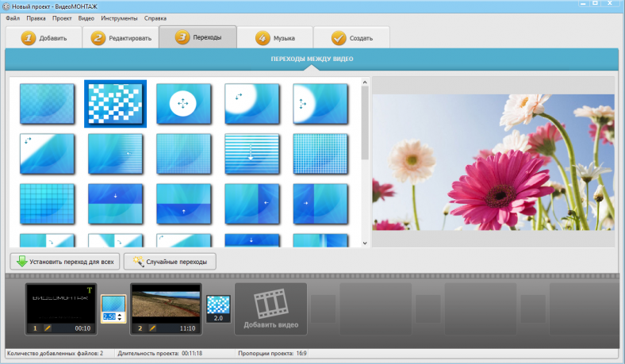
Task: Pick the horizontal blinds down-arrow transition
Action: click(252, 154)
